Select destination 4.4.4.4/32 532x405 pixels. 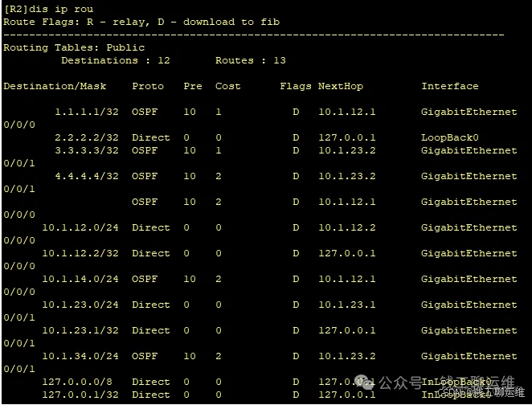(x=87, y=176)
